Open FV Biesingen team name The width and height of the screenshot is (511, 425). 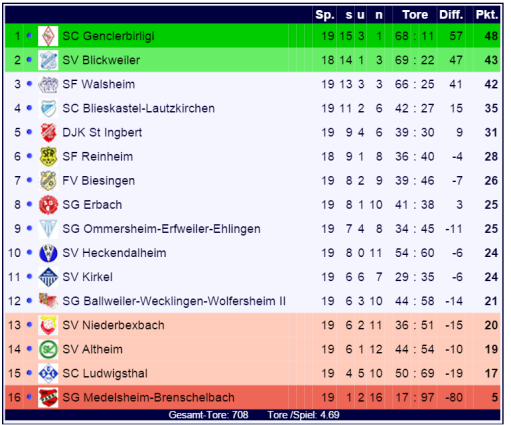[x=99, y=181]
